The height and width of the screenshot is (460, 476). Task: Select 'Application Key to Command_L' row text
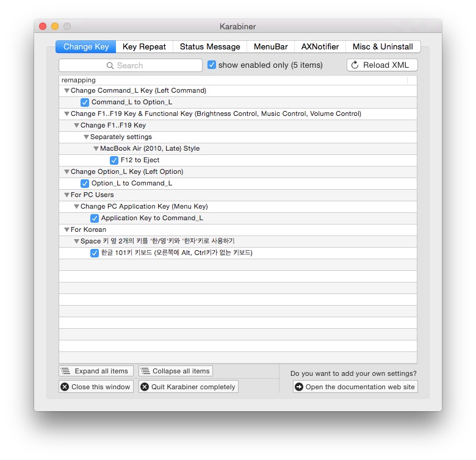152,218
